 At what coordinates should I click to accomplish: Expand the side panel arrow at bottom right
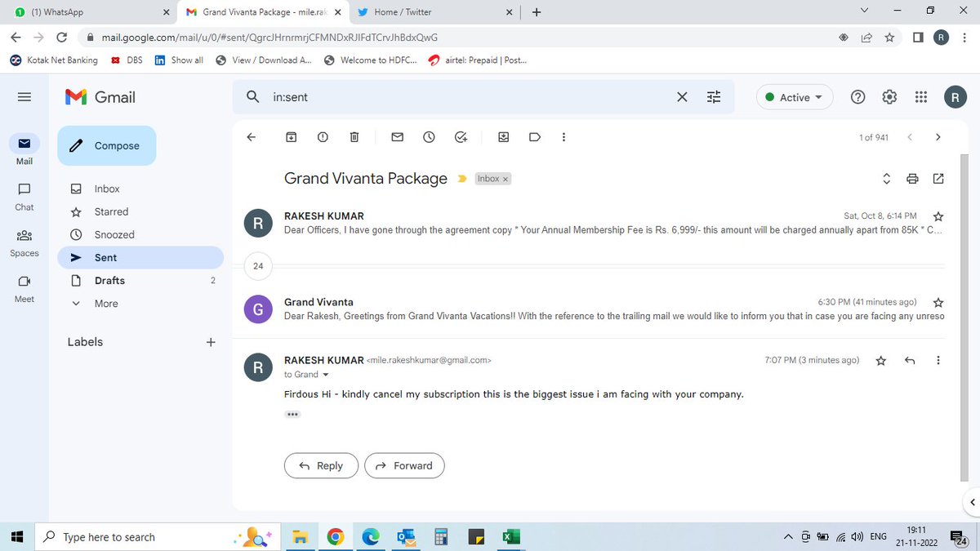972,501
